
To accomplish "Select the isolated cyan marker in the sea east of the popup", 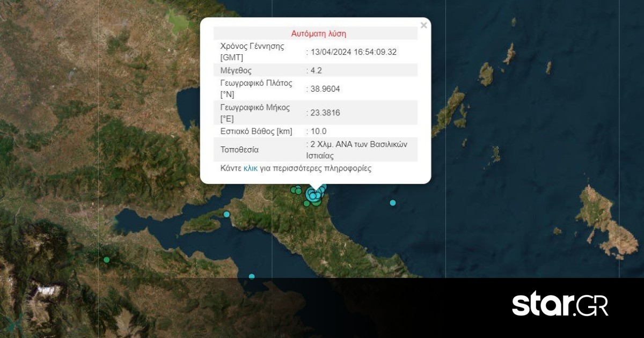I will pos(393,203).
